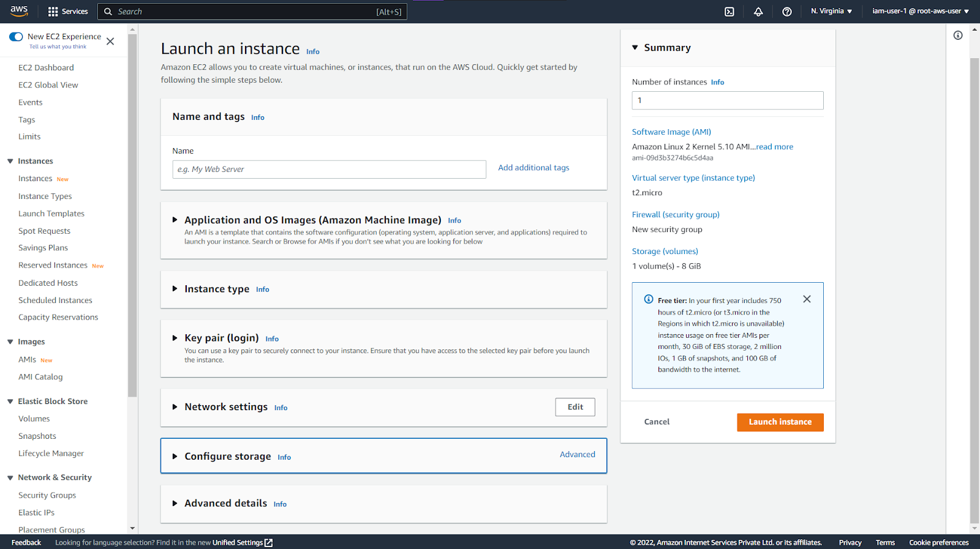Close the New EC2 Experience banner
The height and width of the screenshot is (549, 980).
click(110, 42)
